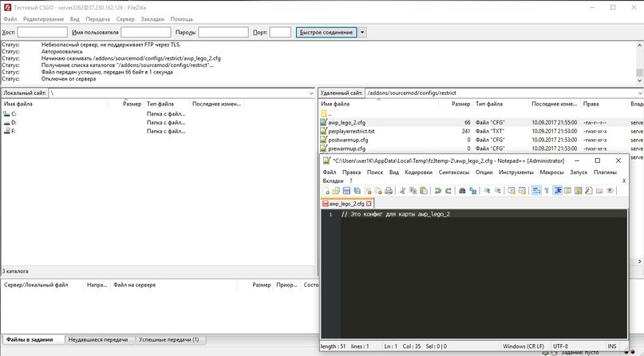Click Synchronize vertical scrolling icon
Screen dimensions: 644x356
coord(512,191)
